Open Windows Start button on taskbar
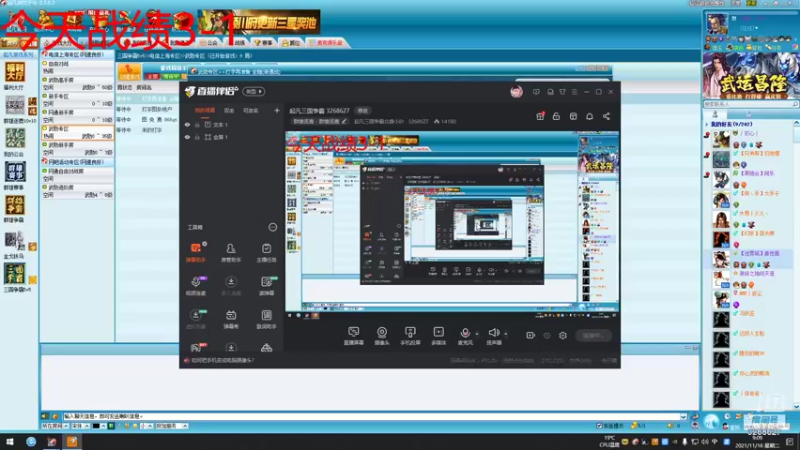Screen dimensions: 800x450 point(10,441)
